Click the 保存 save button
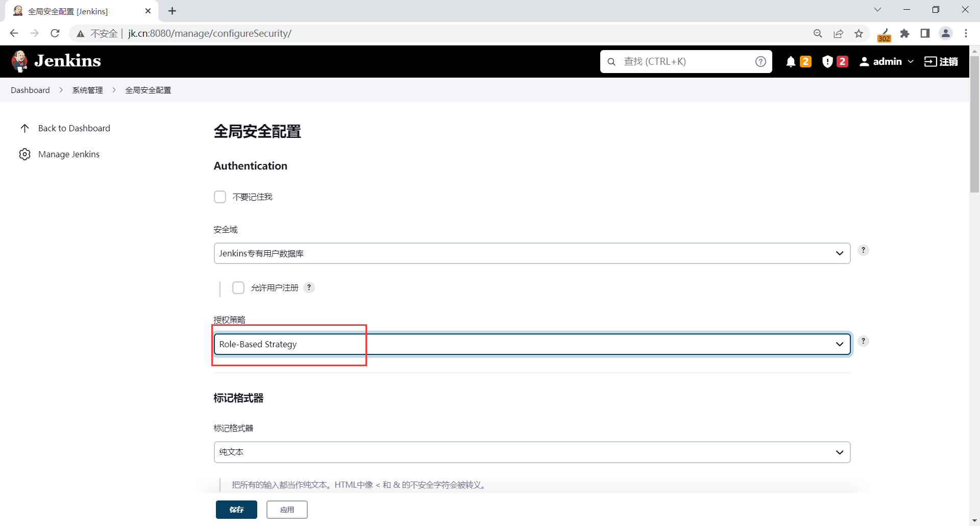980x526 pixels. coord(236,510)
